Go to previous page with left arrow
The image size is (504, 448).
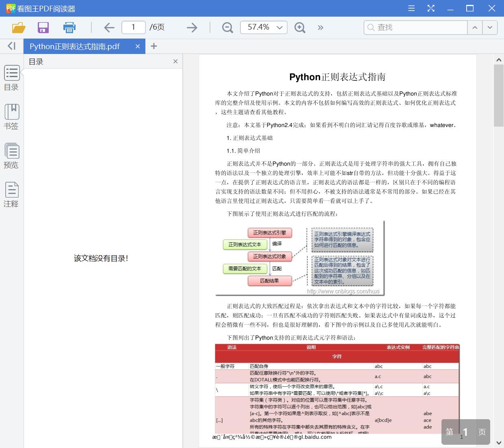tap(109, 27)
